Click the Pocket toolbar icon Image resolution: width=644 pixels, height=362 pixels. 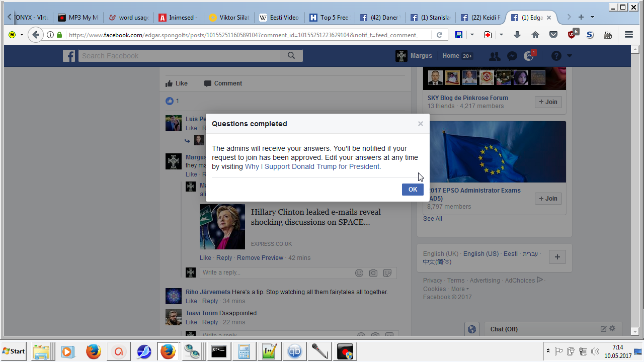(553, 35)
